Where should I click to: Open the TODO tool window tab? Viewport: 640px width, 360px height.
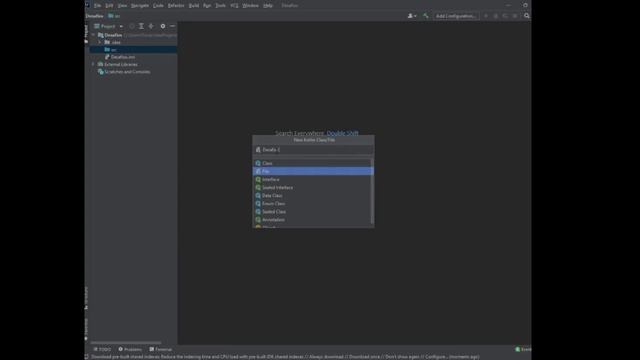coord(102,349)
